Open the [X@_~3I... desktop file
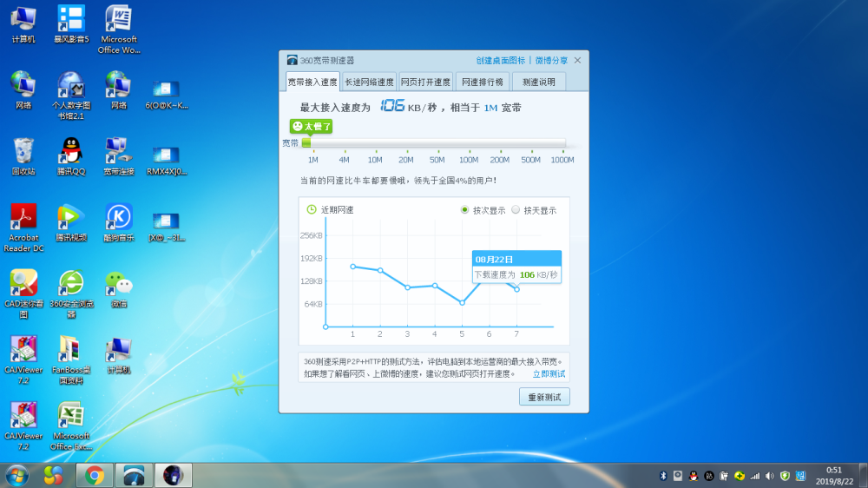868x488 pixels. coord(166,228)
